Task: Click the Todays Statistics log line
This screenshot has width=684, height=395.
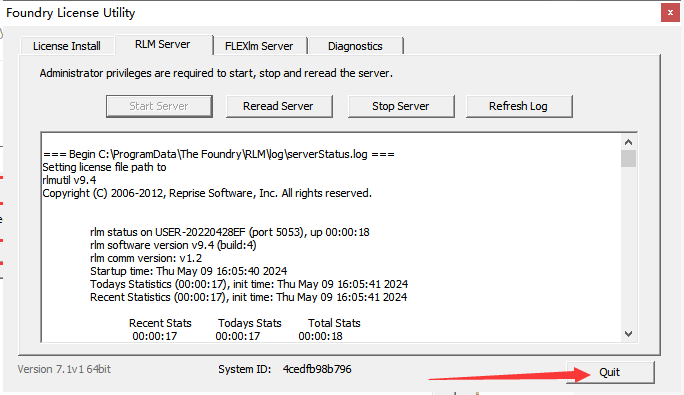Action: click(x=249, y=284)
